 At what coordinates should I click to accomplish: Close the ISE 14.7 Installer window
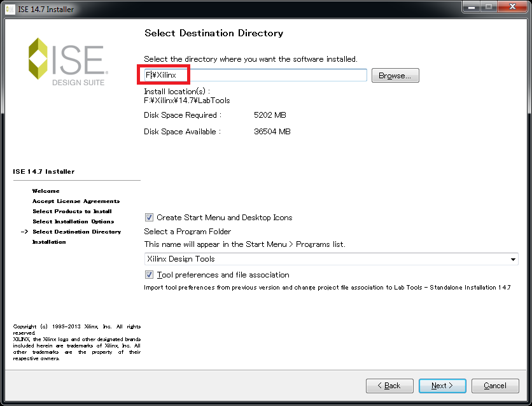[x=512, y=7]
